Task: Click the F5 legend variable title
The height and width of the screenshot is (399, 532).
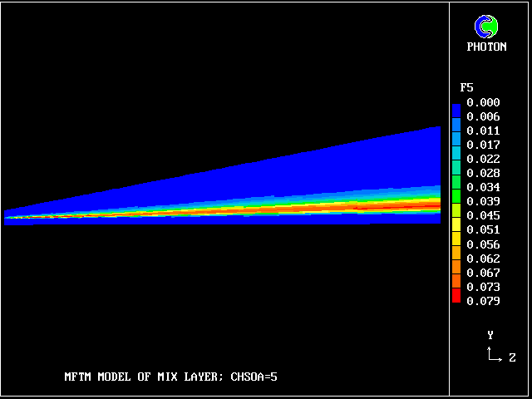Action: click(466, 87)
